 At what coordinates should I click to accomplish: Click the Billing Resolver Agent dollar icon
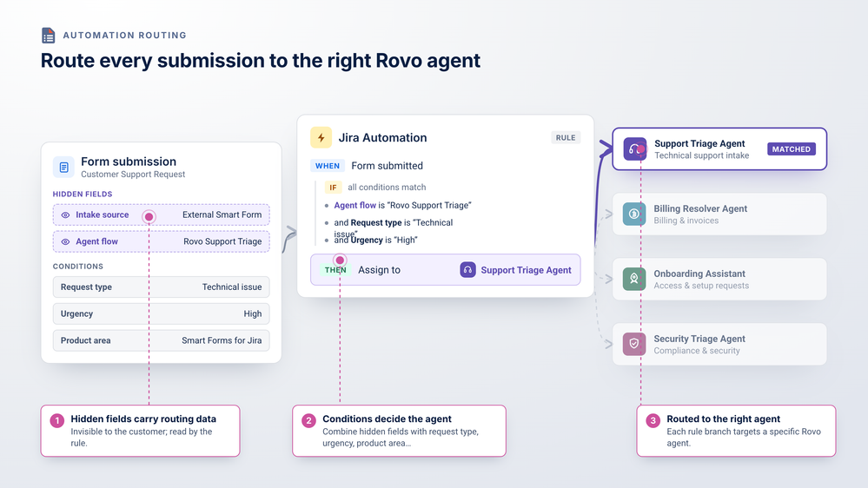tap(633, 214)
